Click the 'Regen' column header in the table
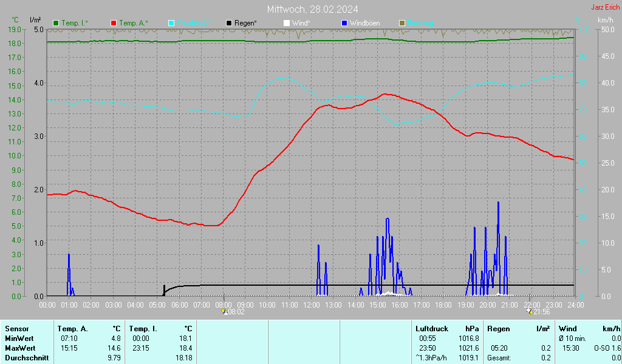Image resolution: width=622 pixels, height=364 pixels. 498,329
